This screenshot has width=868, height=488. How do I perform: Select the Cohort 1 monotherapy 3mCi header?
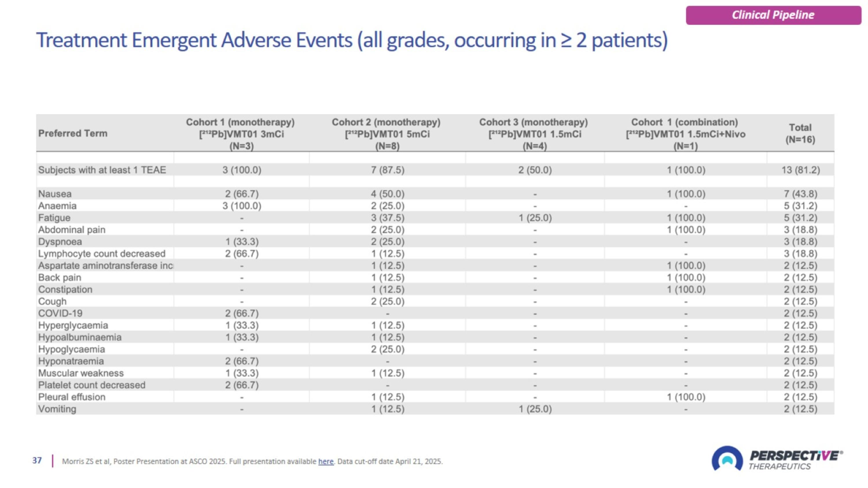[x=241, y=134]
